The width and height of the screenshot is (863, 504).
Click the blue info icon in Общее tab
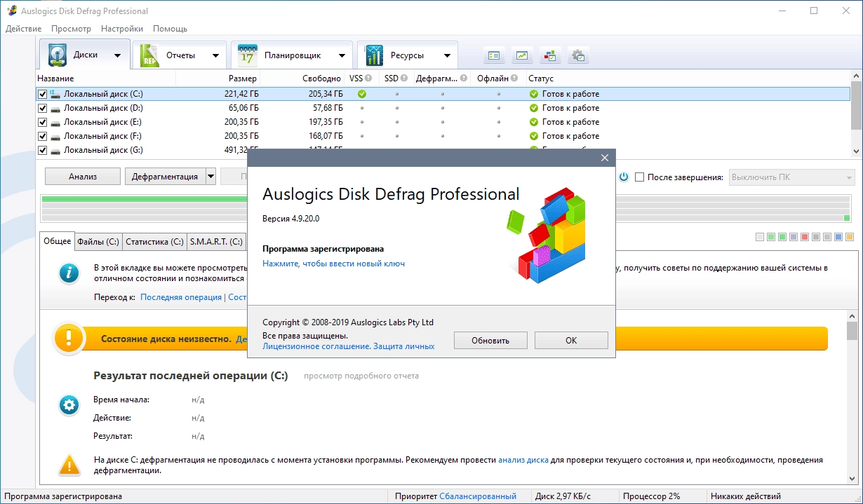tap(69, 273)
